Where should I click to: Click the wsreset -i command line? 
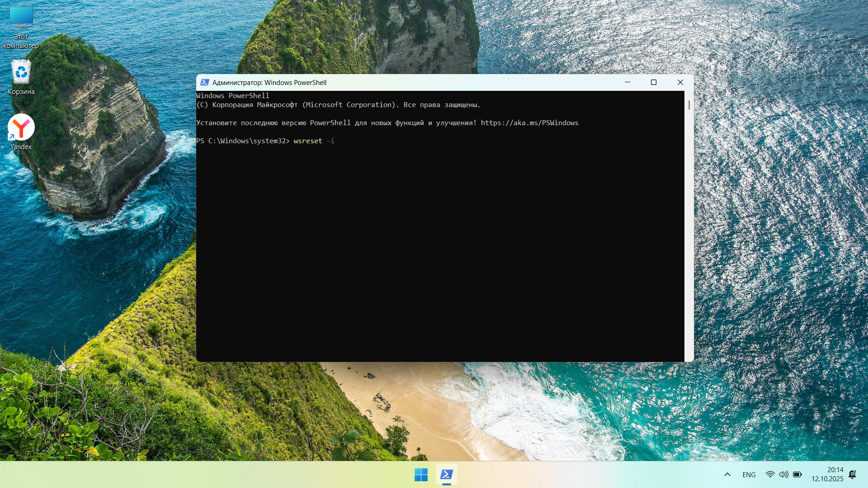pos(314,141)
